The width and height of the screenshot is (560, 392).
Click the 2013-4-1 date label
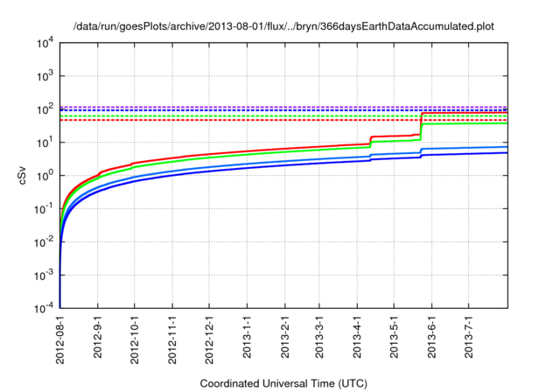pyautogui.click(x=357, y=337)
